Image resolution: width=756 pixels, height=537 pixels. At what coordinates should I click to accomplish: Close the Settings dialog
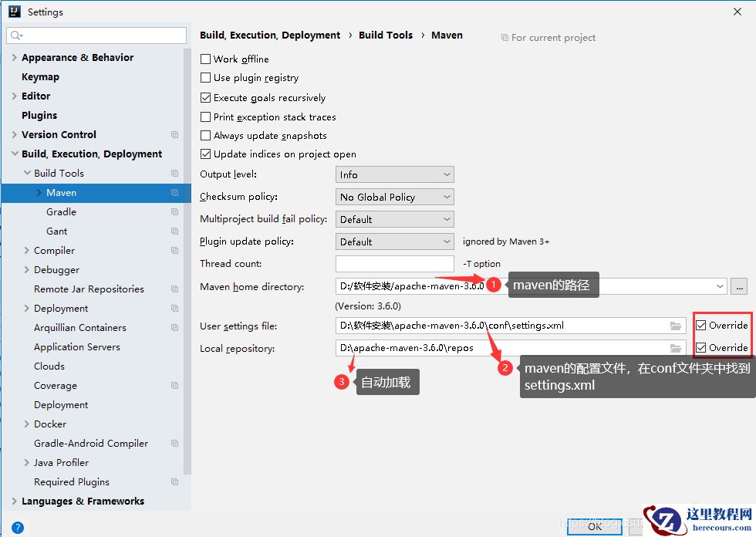click(737, 12)
